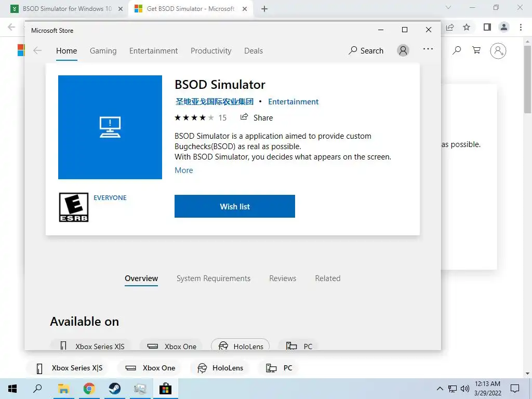Expand description with More link
The width and height of the screenshot is (532, 399).
(x=183, y=170)
